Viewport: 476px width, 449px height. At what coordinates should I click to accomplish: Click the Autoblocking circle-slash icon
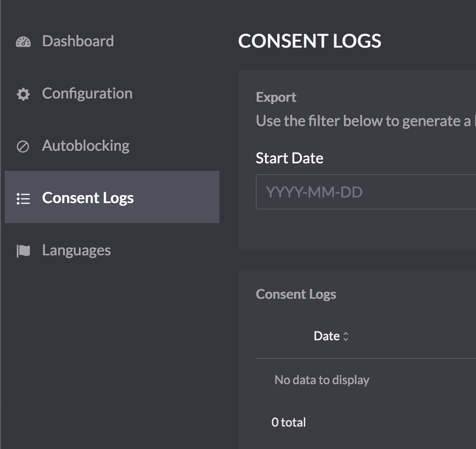pyautogui.click(x=23, y=147)
